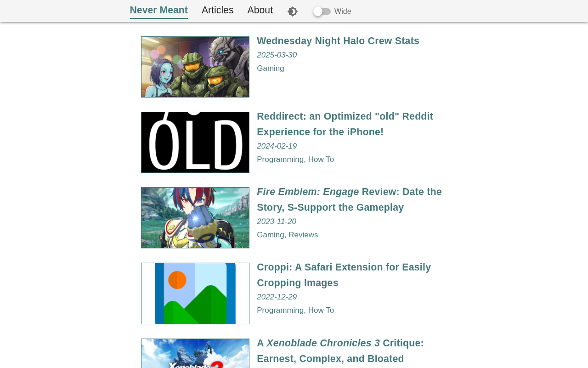
Task: Click the Wide label text
Action: 343,11
